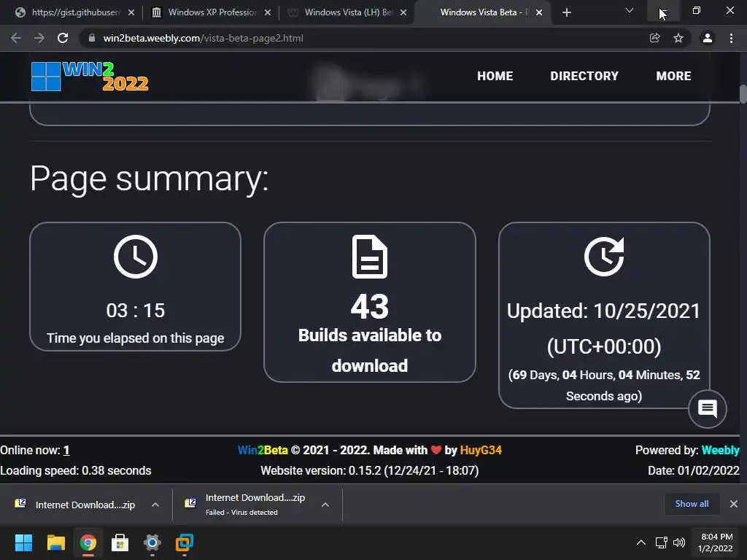The width and height of the screenshot is (747, 560).
Task: Click 'Date: 01/02/2022' footer text
Action: tap(694, 471)
